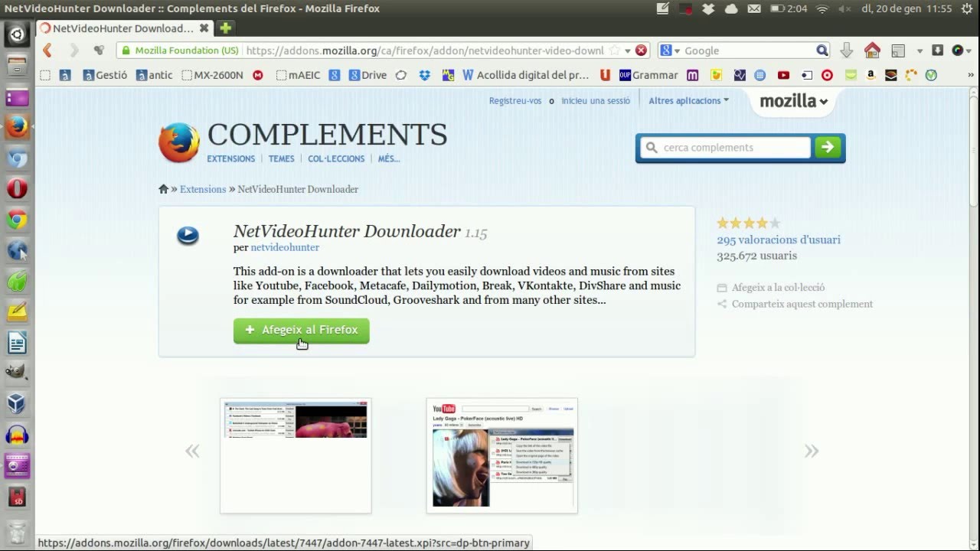The image size is (980, 551).
Task: Open the EXTENSIONS section in the header menu
Action: [230, 158]
